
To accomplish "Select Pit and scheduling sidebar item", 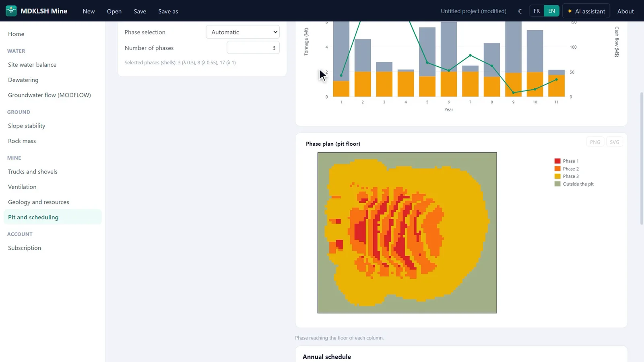I will coord(52,217).
